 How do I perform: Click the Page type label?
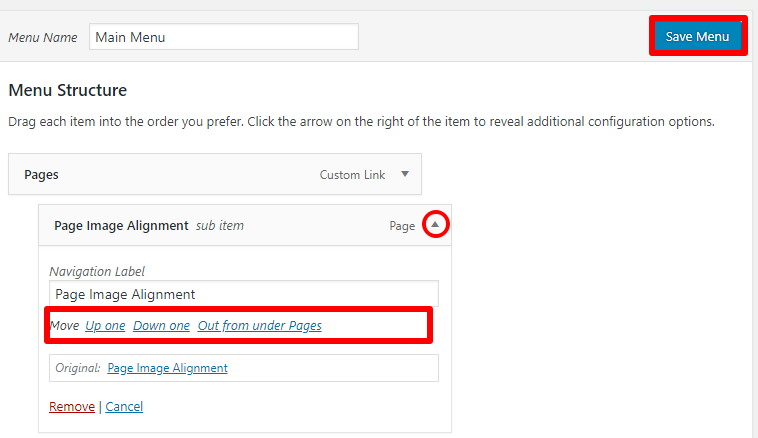(x=402, y=226)
